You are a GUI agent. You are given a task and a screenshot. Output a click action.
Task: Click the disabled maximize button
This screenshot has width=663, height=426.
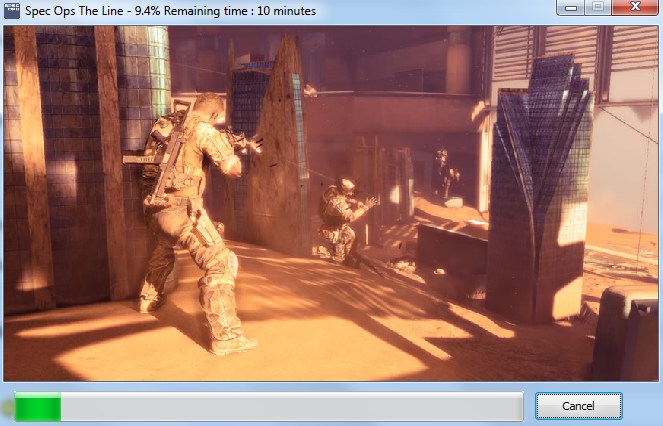[x=598, y=7]
